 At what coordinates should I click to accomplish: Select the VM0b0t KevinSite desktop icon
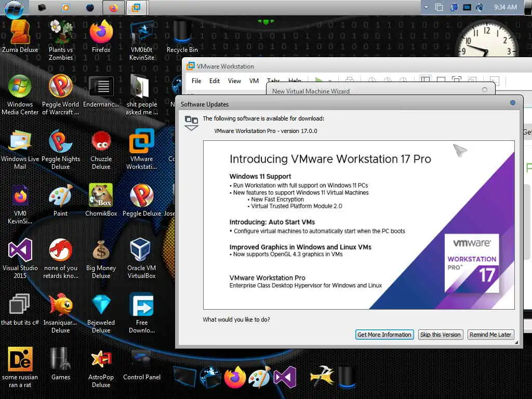142,40
